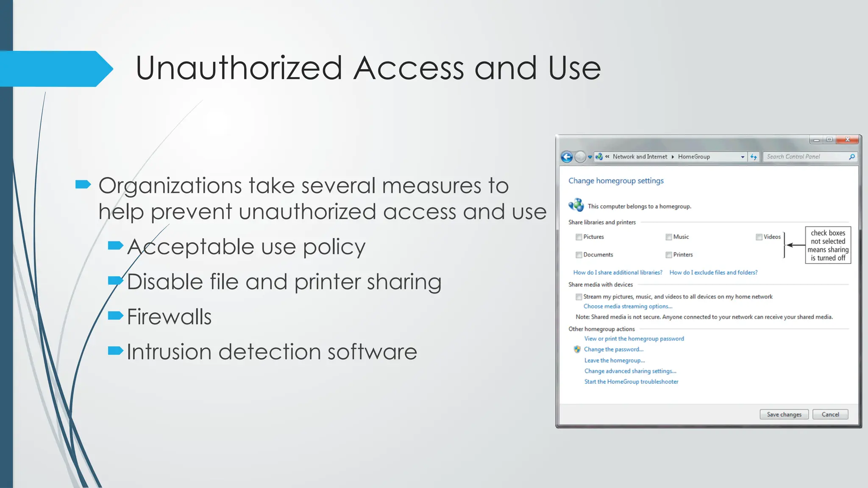Viewport: 868px width, 488px height.
Task: Select Network and Internet breadcrumb
Action: click(x=640, y=157)
